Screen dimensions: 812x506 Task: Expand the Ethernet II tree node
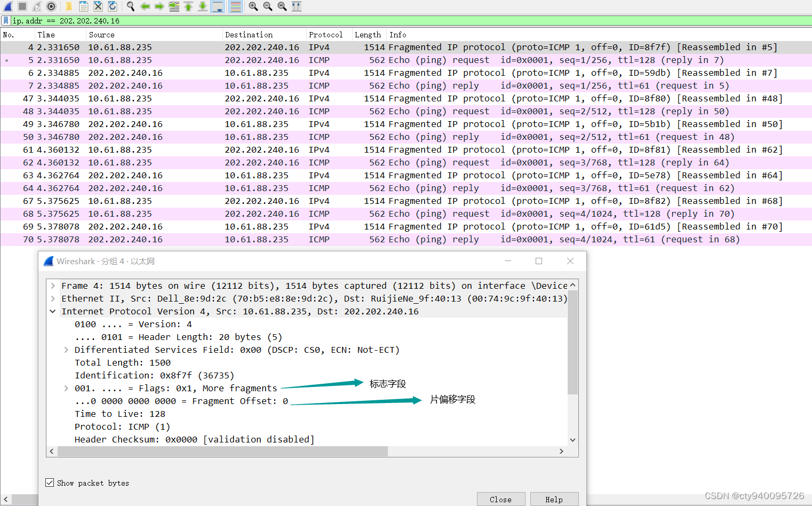point(53,299)
